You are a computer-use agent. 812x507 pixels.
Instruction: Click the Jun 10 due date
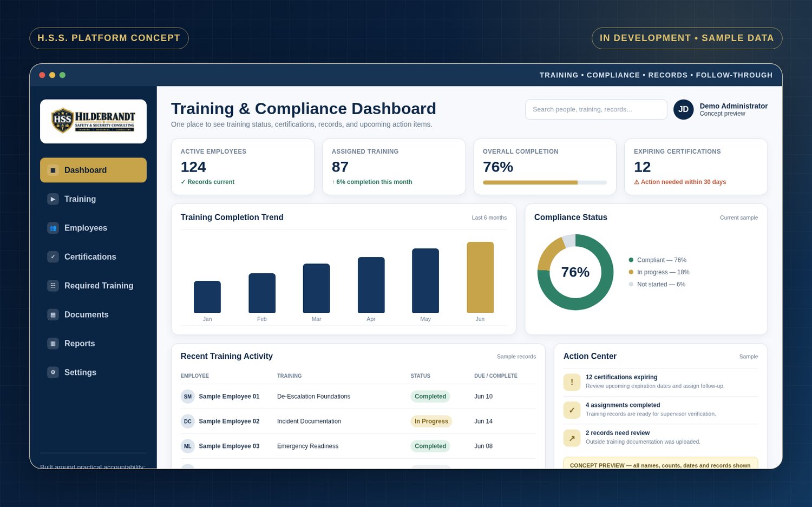pyautogui.click(x=483, y=397)
